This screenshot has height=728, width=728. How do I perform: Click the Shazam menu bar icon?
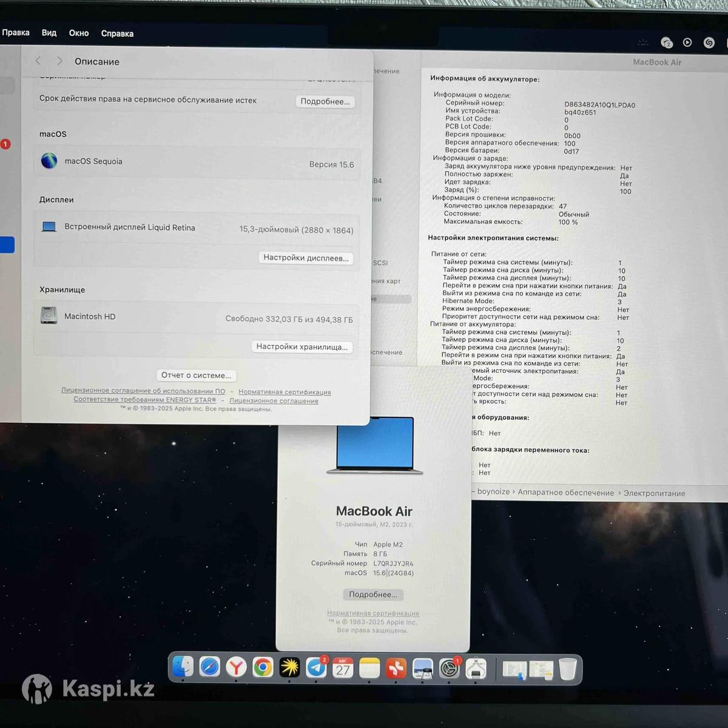[x=709, y=42]
